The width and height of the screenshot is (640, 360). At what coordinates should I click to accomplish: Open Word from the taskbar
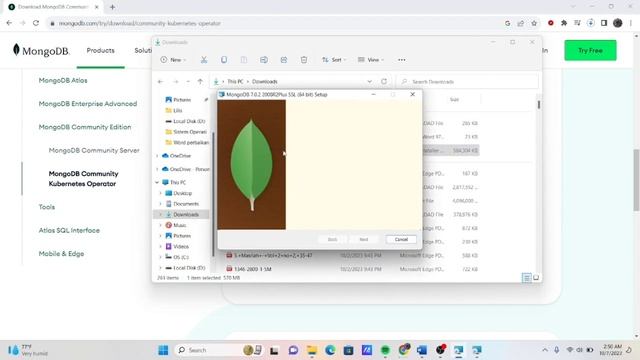coord(422,350)
